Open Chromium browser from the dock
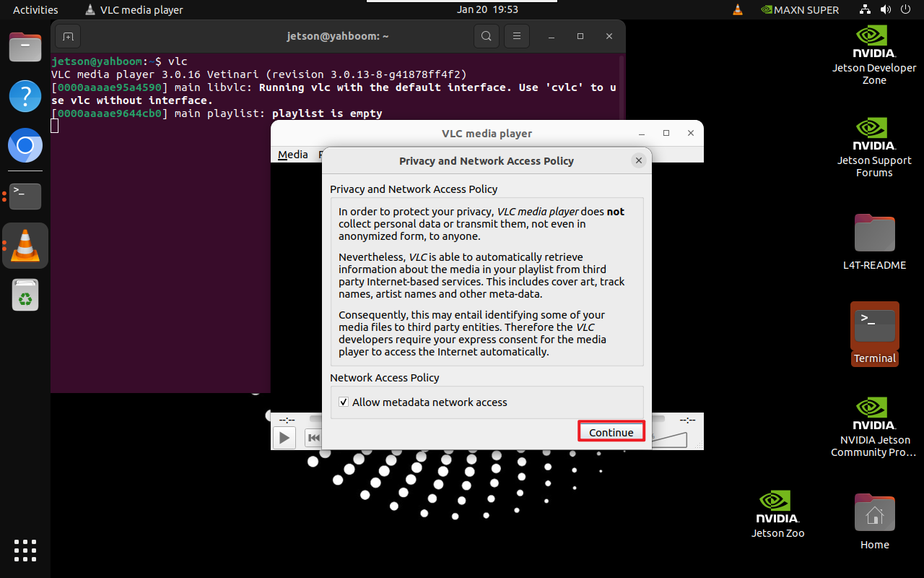This screenshot has width=924, height=578. [25, 146]
